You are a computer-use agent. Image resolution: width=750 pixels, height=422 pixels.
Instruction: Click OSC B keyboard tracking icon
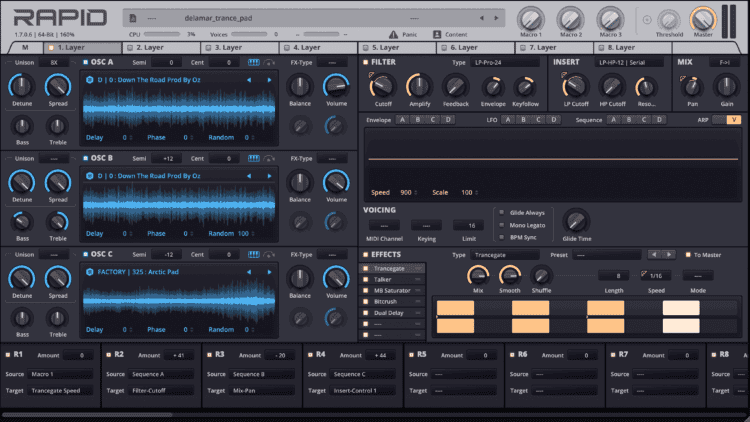click(254, 158)
